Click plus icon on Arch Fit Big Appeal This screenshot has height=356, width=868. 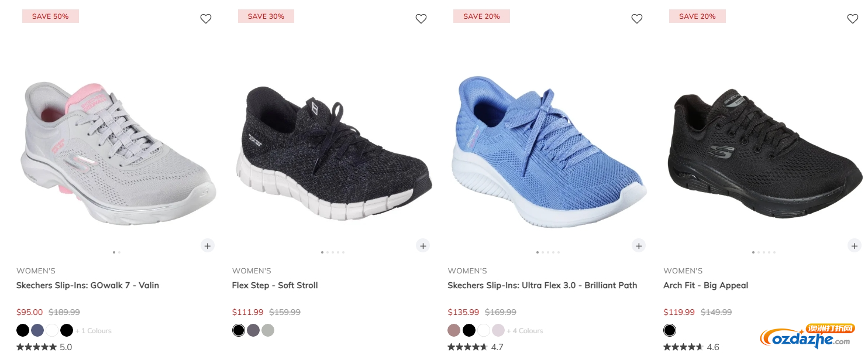click(x=855, y=245)
